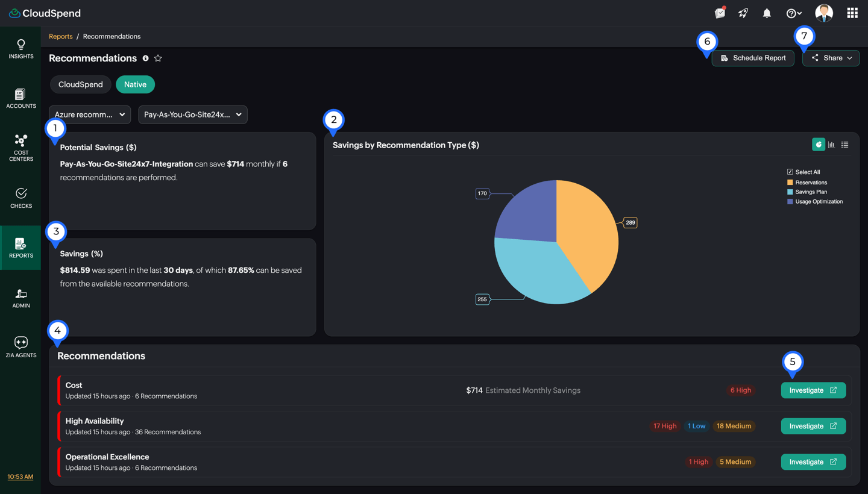Image resolution: width=868 pixels, height=494 pixels.
Task: Open the Pay-As-You-Go-Site24x account dropdown
Action: (193, 114)
